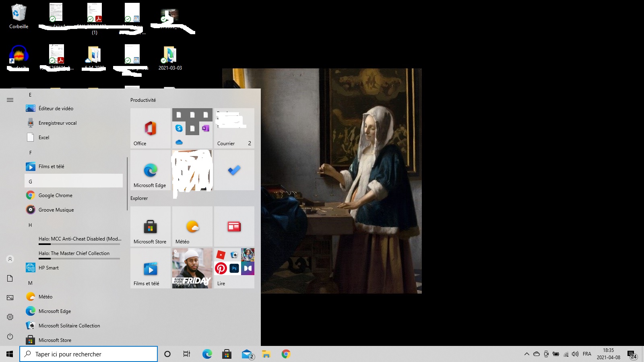Open the Courrier mail tile
The image size is (644, 362).
pos(234,128)
